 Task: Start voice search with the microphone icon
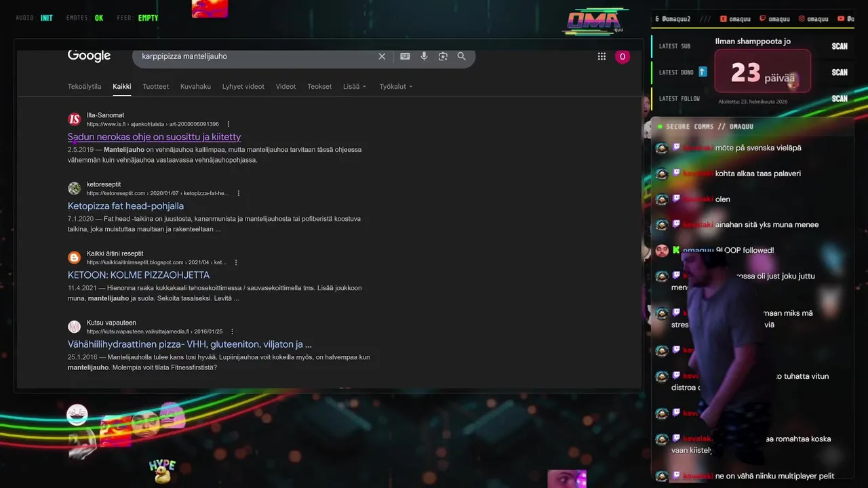point(424,56)
